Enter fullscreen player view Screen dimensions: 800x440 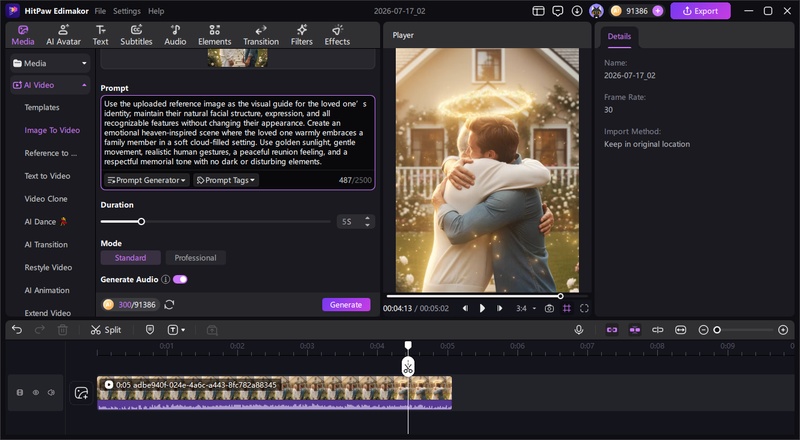pos(584,308)
